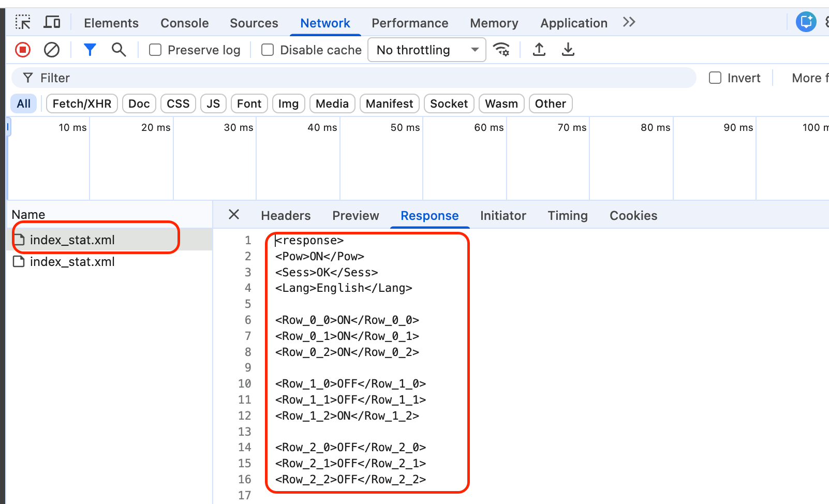The image size is (829, 504).
Task: Tick the Invert filter checkbox
Action: click(715, 78)
